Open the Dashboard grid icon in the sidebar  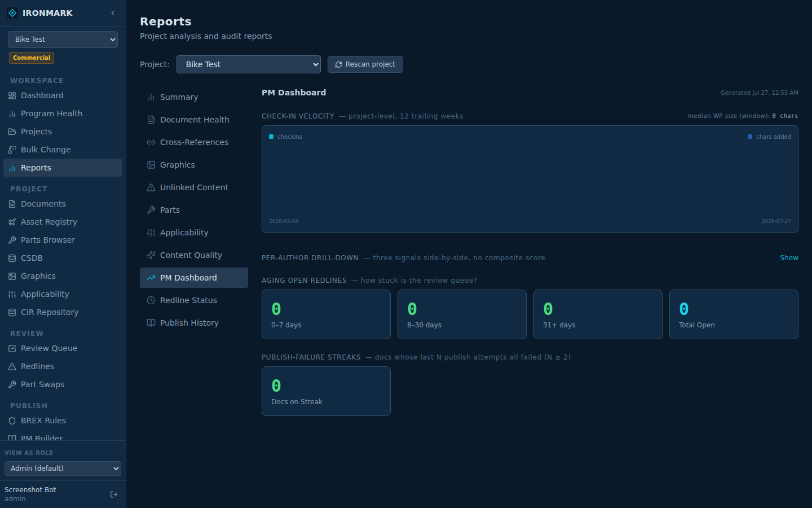pyautogui.click(x=12, y=96)
